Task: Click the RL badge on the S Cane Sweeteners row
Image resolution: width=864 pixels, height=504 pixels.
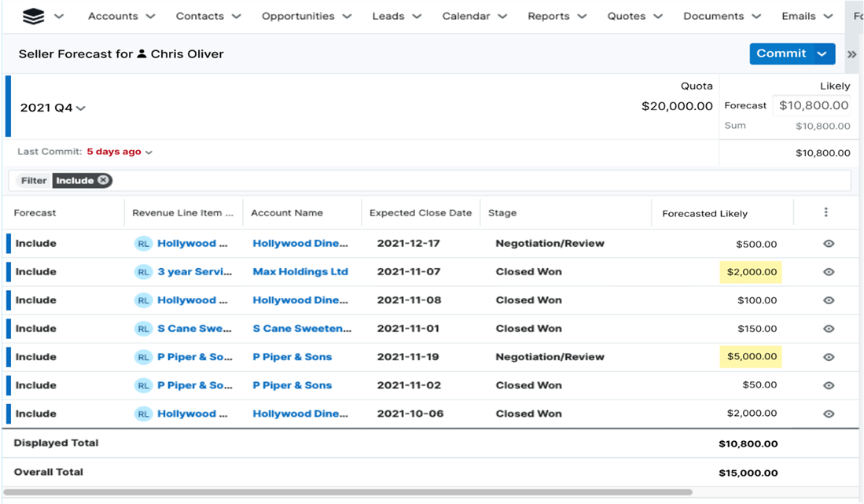Action: tap(143, 329)
